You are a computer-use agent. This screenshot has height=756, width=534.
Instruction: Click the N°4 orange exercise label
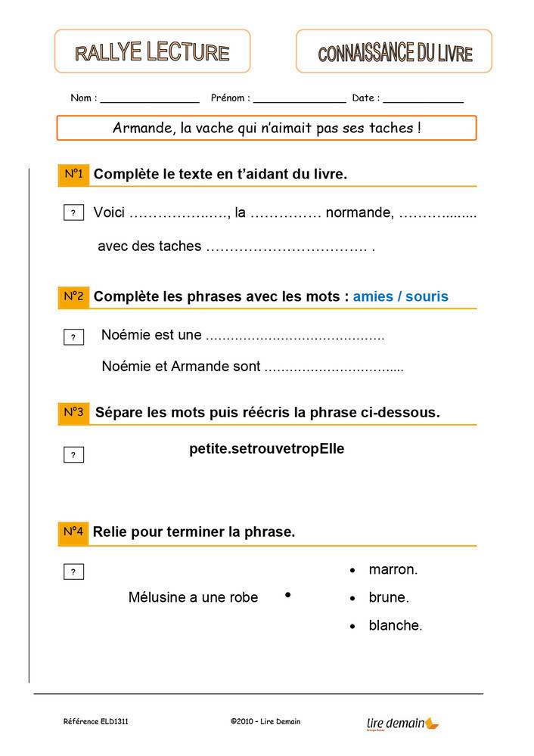pos(73,532)
